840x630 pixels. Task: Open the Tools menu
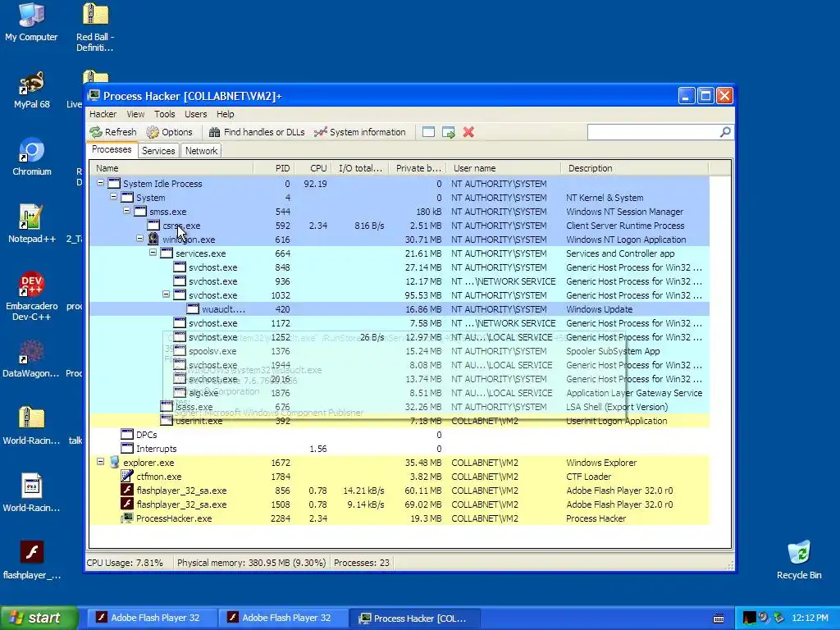tap(164, 114)
